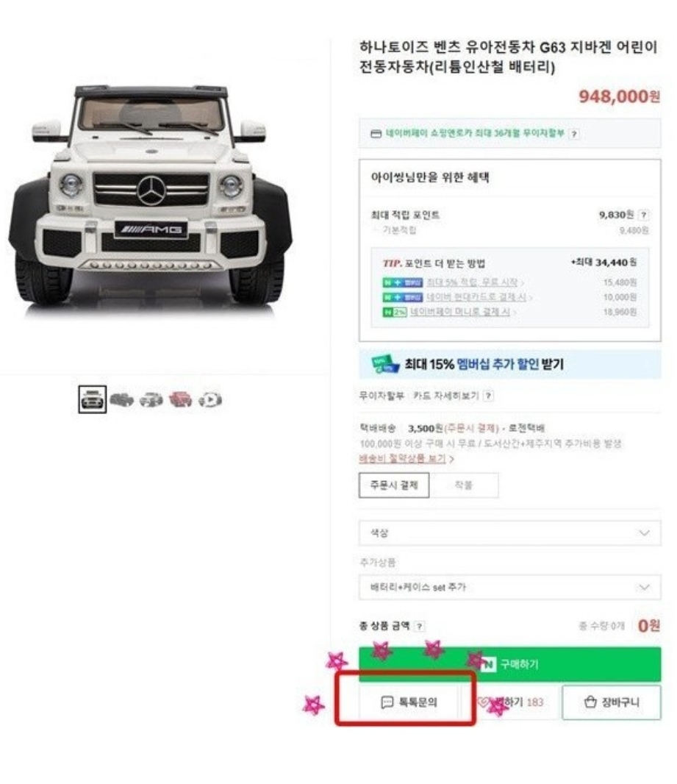Click help icon next to 카드 자세히보기
This screenshot has width=677, height=784.
coord(489,396)
